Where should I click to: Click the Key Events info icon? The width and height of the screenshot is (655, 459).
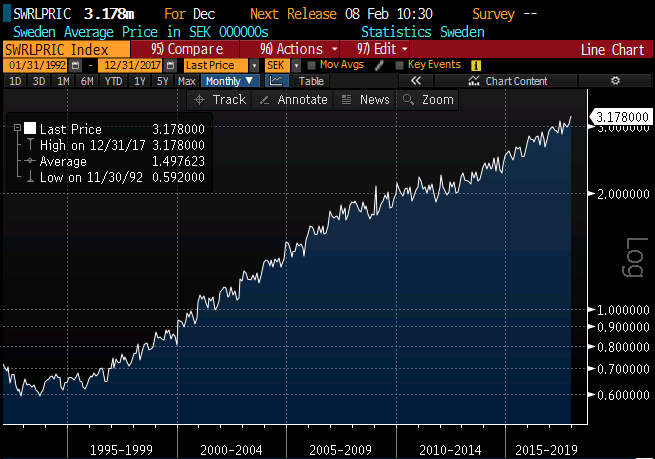point(474,65)
